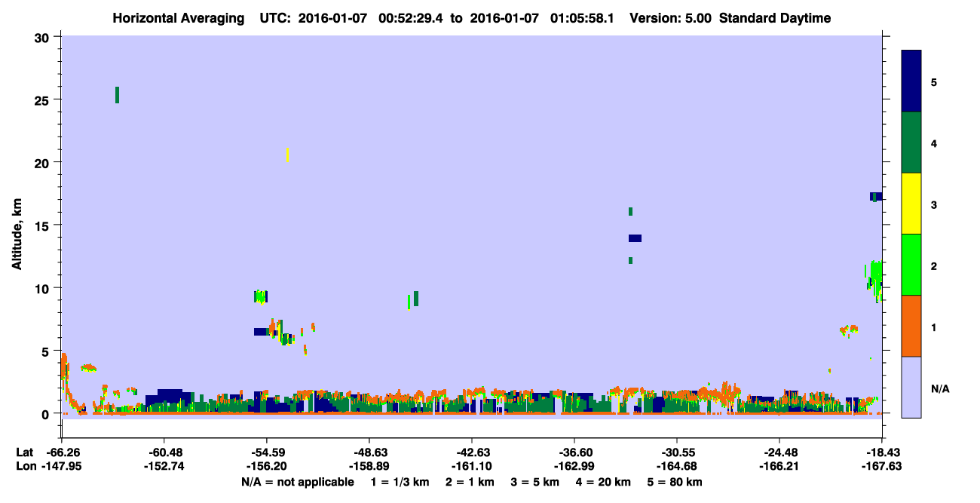
Task: Click the yellow level 3 colorbar segment
Action: 911,204
